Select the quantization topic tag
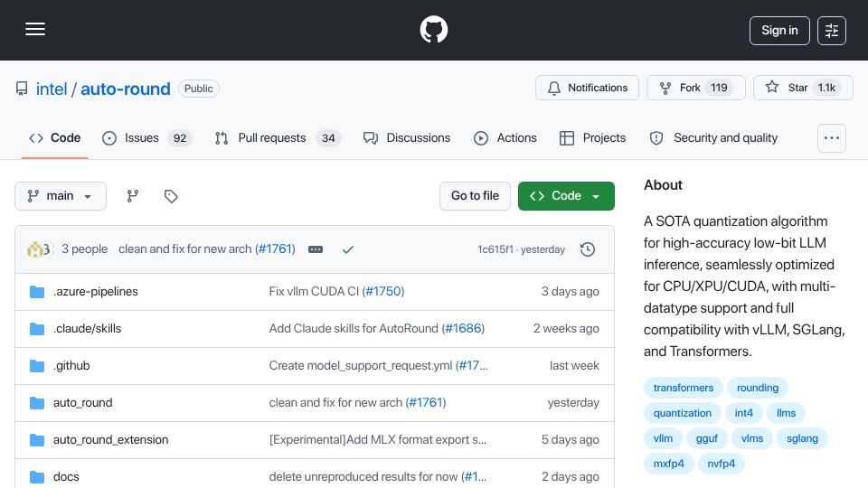The width and height of the screenshot is (868, 488). click(x=682, y=413)
